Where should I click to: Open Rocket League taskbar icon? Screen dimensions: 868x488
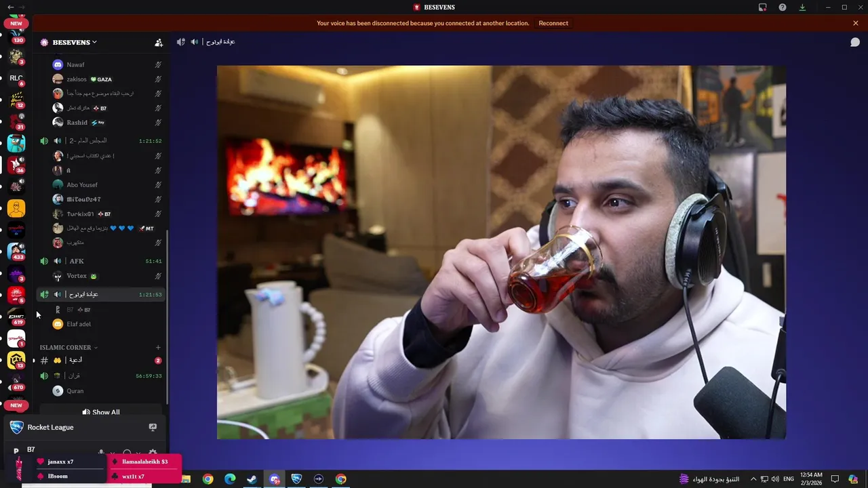pos(296,479)
